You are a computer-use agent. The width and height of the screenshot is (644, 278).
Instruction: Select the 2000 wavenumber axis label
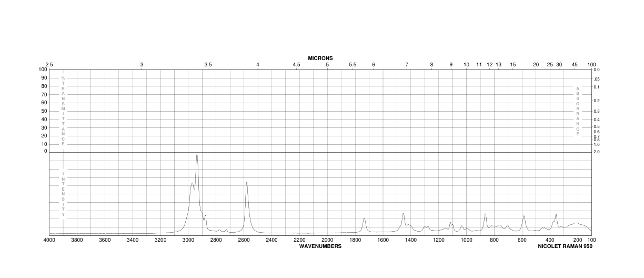[x=327, y=240]
